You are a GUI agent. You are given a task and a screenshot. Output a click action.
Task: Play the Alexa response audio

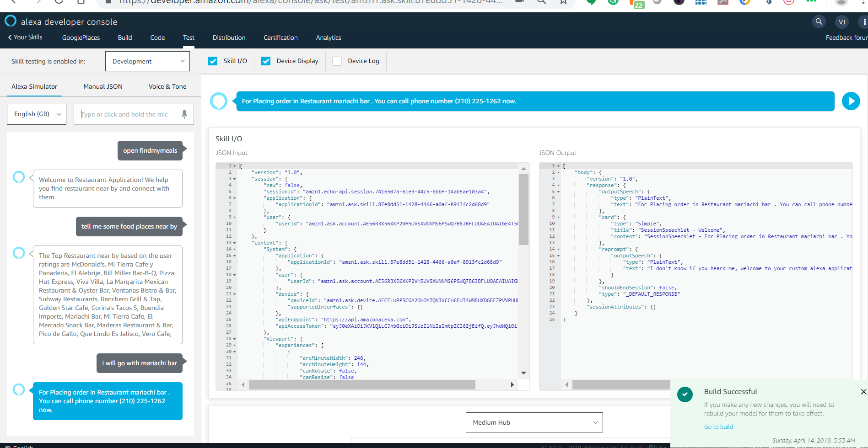851,101
